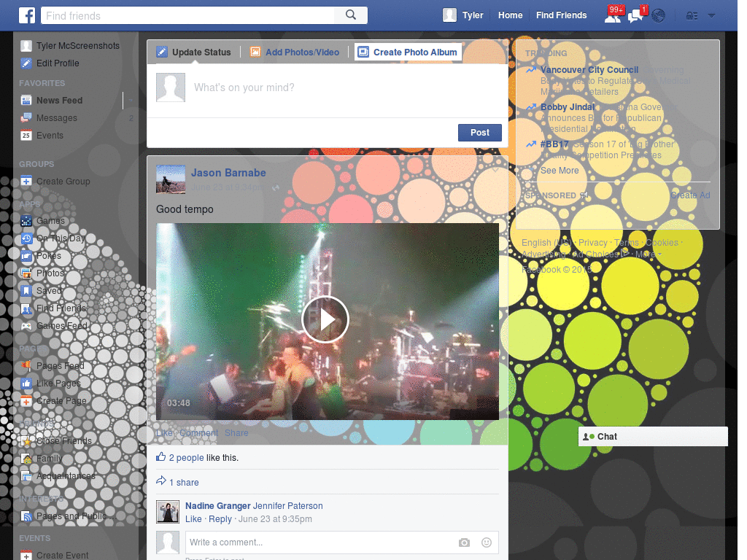The width and height of the screenshot is (747, 560).
Task: Open privacy shortcuts lock icon
Action: click(692, 16)
